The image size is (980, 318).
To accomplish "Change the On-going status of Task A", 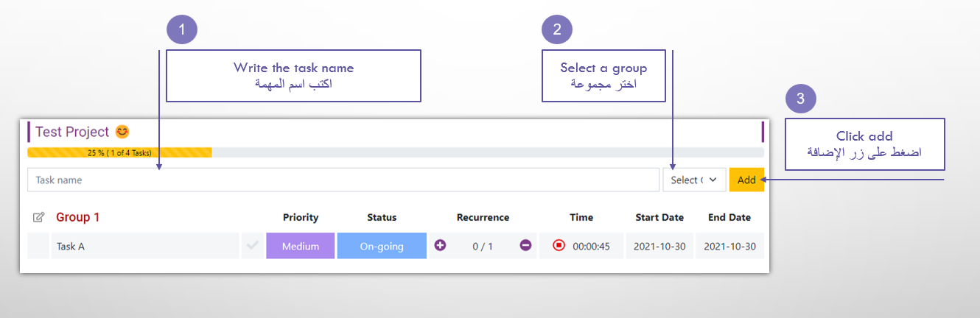I will point(382,246).
